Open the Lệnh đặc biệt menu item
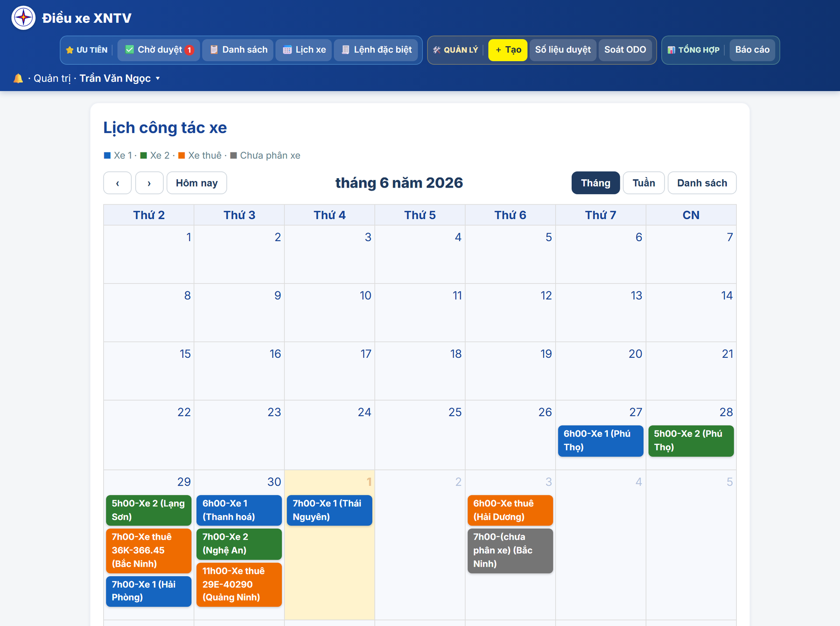This screenshot has width=840, height=626. [376, 50]
